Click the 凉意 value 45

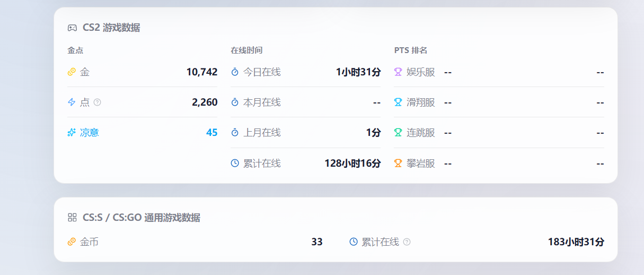211,132
